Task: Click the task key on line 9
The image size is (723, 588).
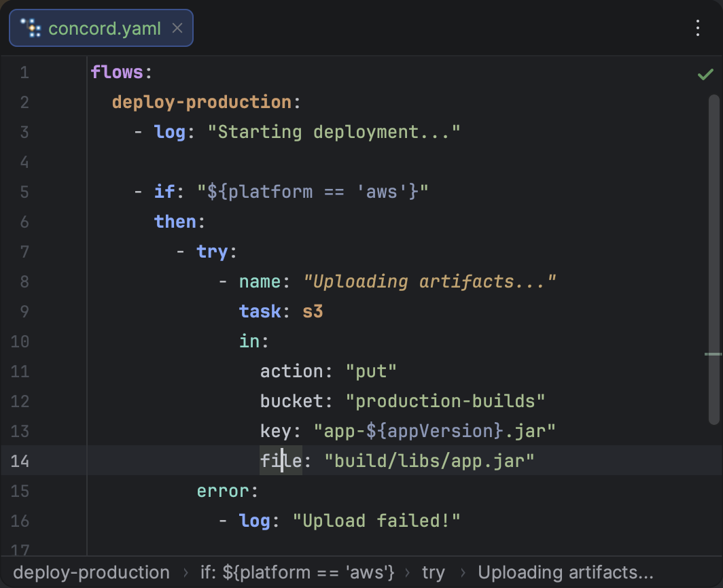Action: click(x=260, y=311)
